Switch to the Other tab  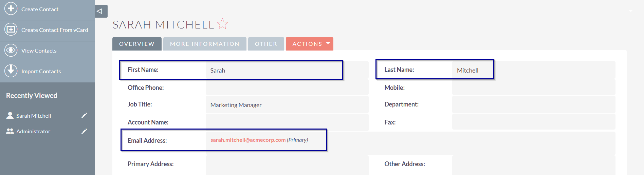[x=266, y=44]
